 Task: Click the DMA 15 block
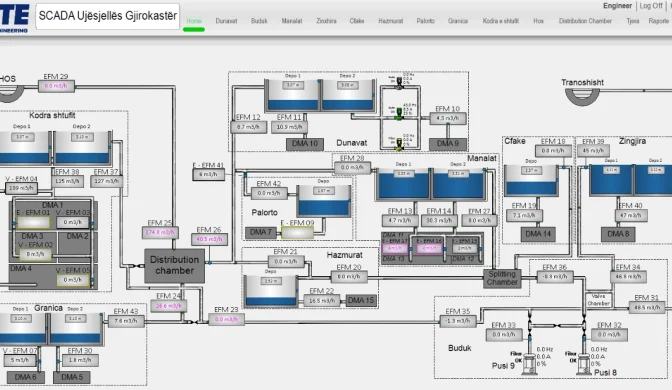click(x=361, y=300)
